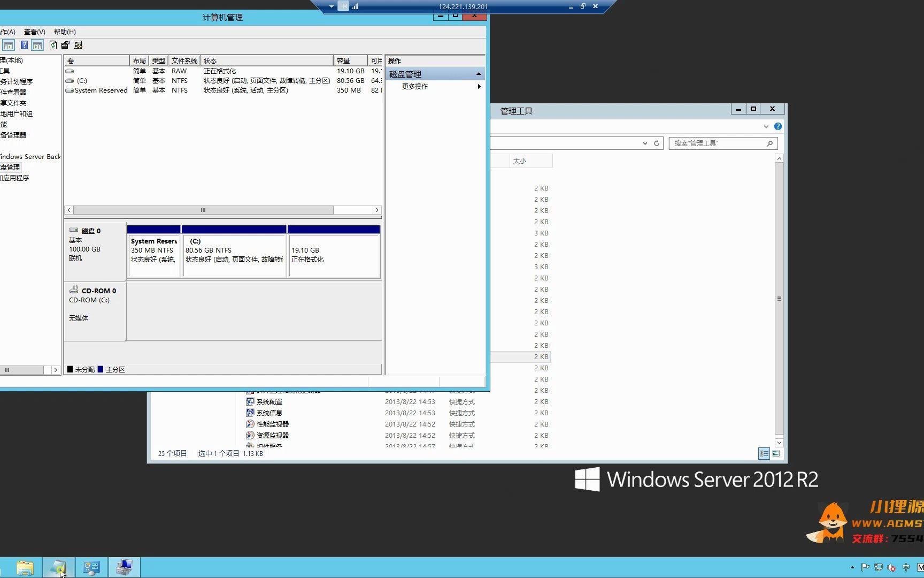Toggle the action pane toolbar icon

pyautogui.click(x=37, y=45)
